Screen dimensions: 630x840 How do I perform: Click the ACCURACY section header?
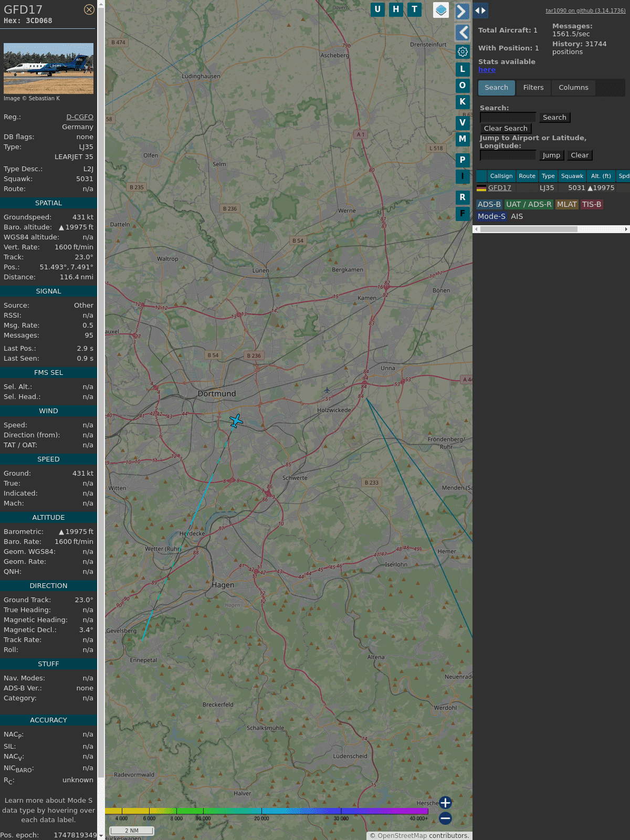click(x=48, y=720)
